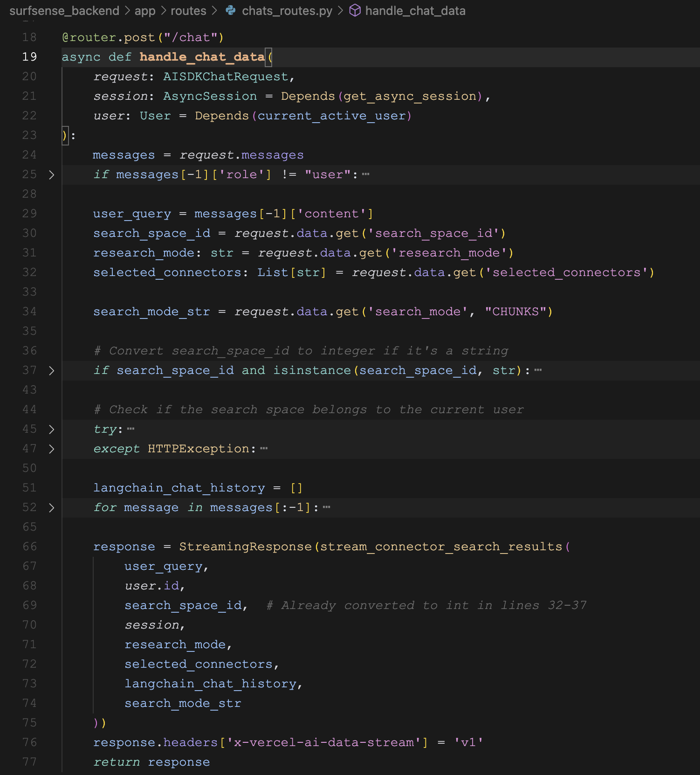
Task: Click the "CHUNKS" string literal
Action: pos(515,311)
